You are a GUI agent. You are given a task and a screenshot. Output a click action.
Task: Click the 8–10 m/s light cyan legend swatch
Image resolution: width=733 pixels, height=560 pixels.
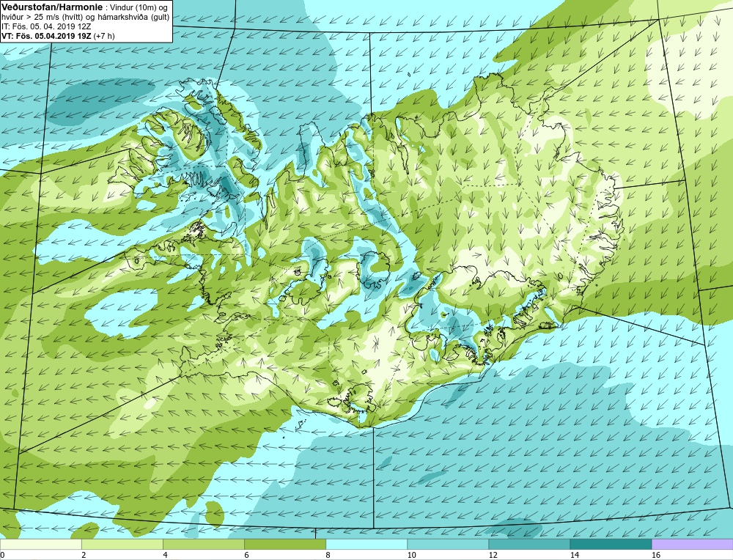click(x=366, y=544)
